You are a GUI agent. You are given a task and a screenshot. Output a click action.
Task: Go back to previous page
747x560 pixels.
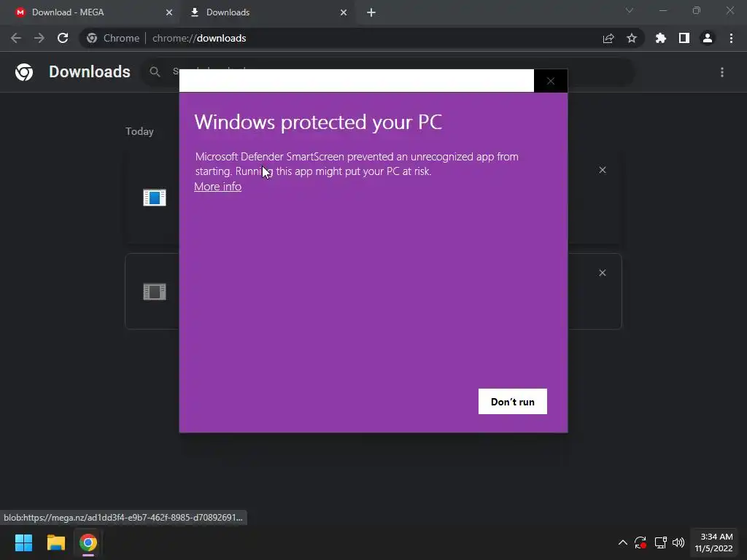pyautogui.click(x=16, y=38)
